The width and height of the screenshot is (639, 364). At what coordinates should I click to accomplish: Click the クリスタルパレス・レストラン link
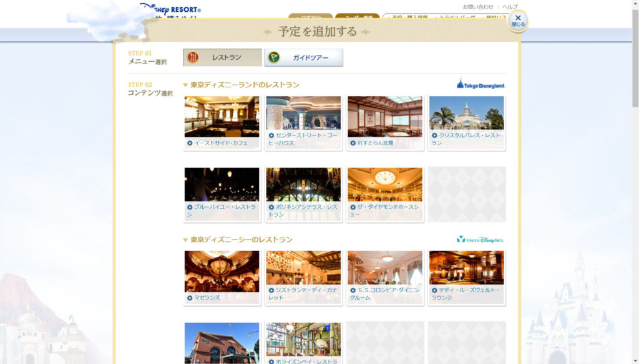click(466, 139)
